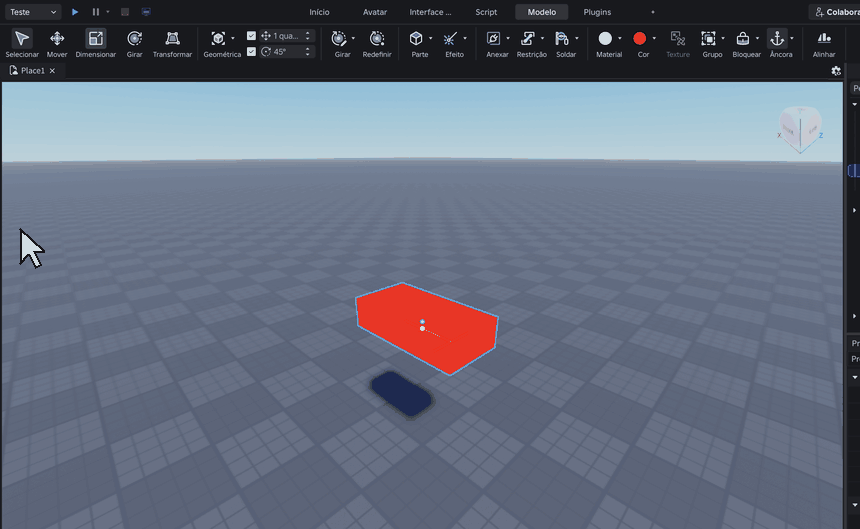The height and width of the screenshot is (529, 860).
Task: Open the Efeito tool
Action: [450, 38]
